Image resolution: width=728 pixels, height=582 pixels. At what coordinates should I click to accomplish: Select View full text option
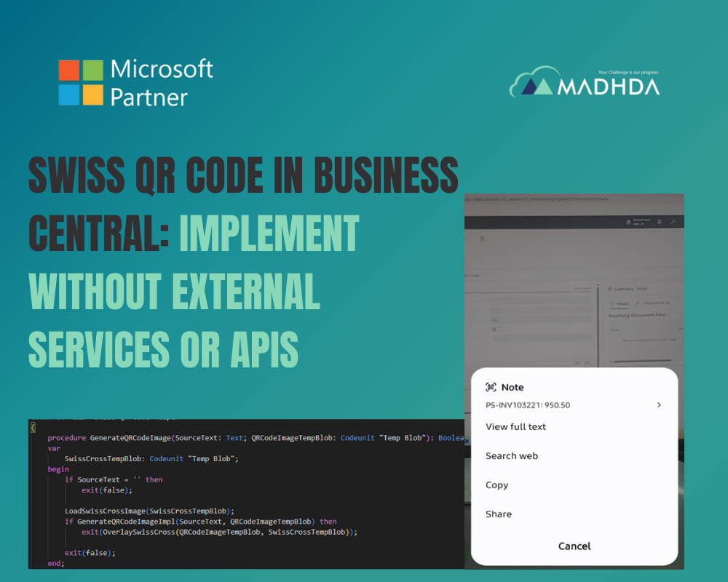point(515,427)
